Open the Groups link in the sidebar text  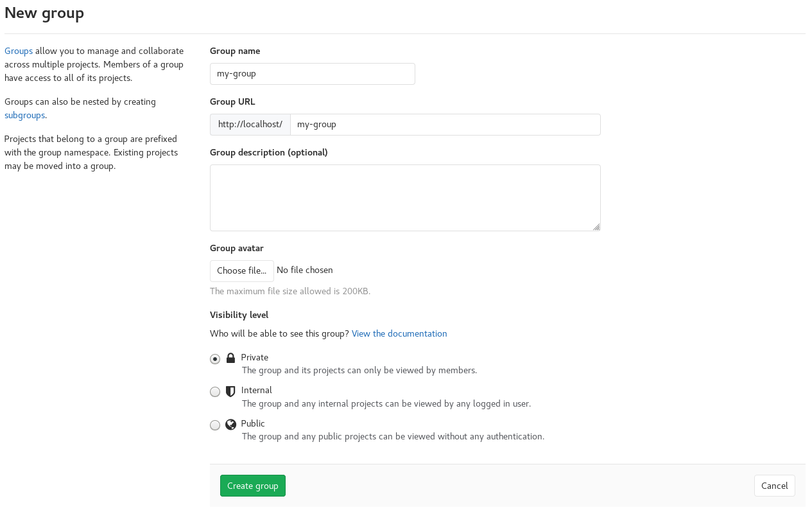pyautogui.click(x=19, y=51)
